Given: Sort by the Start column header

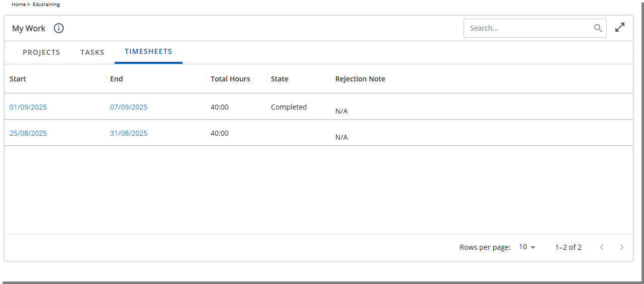Looking at the screenshot, I should pos(18,79).
